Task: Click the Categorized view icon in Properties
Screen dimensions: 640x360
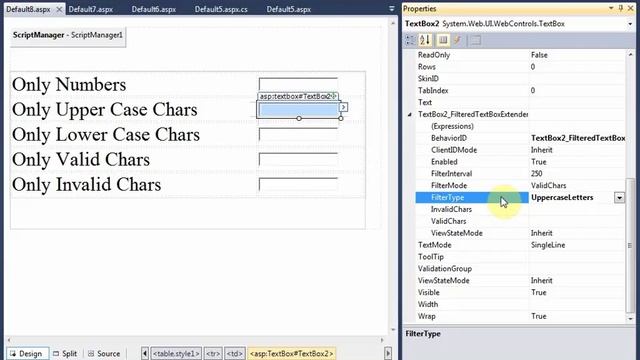Action: click(x=410, y=40)
